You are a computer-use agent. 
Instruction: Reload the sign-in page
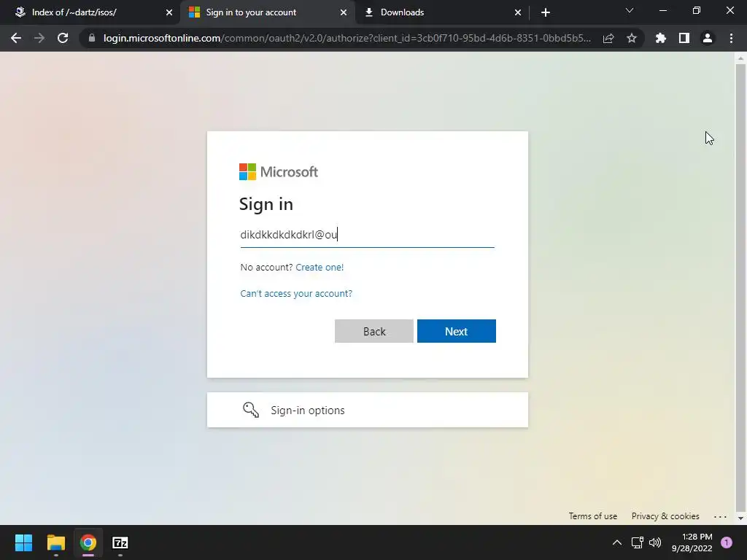click(x=63, y=38)
